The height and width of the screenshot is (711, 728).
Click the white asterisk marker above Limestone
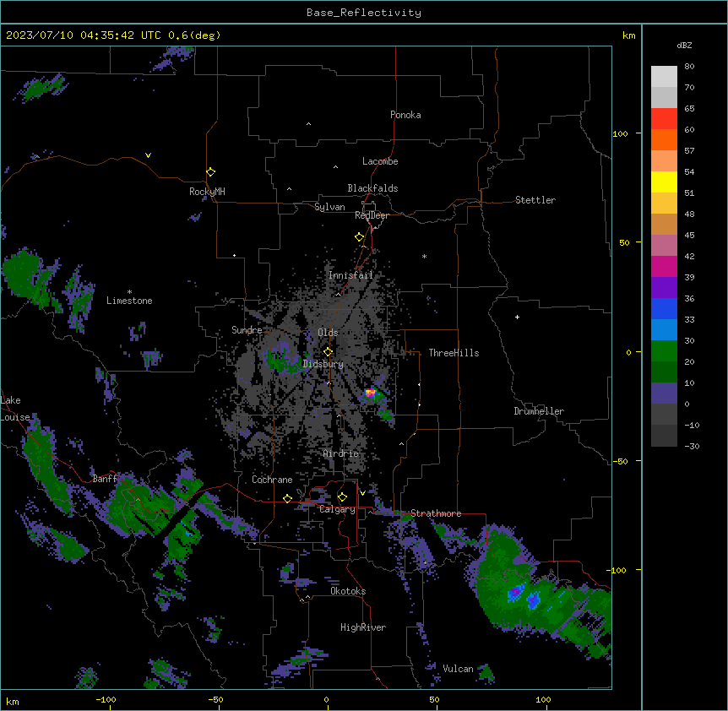[x=129, y=292]
